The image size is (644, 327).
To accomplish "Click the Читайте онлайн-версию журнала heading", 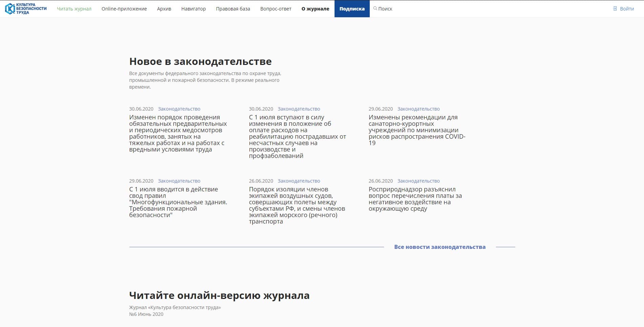I will tap(219, 296).
